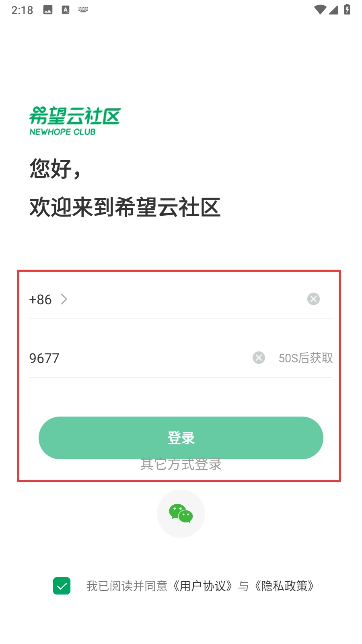The image size is (362, 644).
Task: Open the 《用户协议》 link
Action: pos(203,586)
